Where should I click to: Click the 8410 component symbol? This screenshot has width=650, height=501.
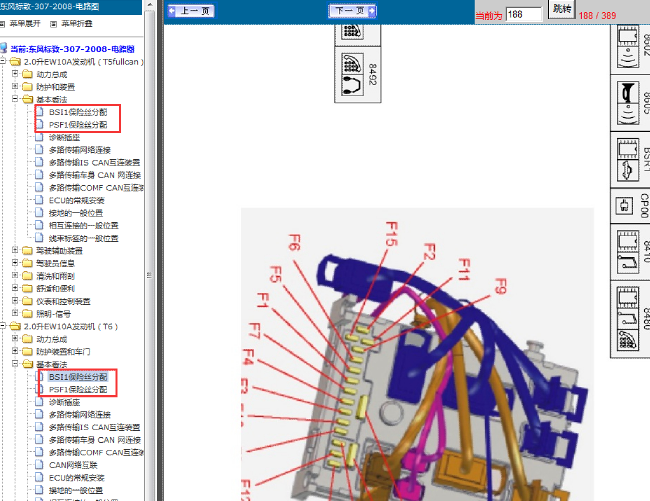click(x=630, y=252)
